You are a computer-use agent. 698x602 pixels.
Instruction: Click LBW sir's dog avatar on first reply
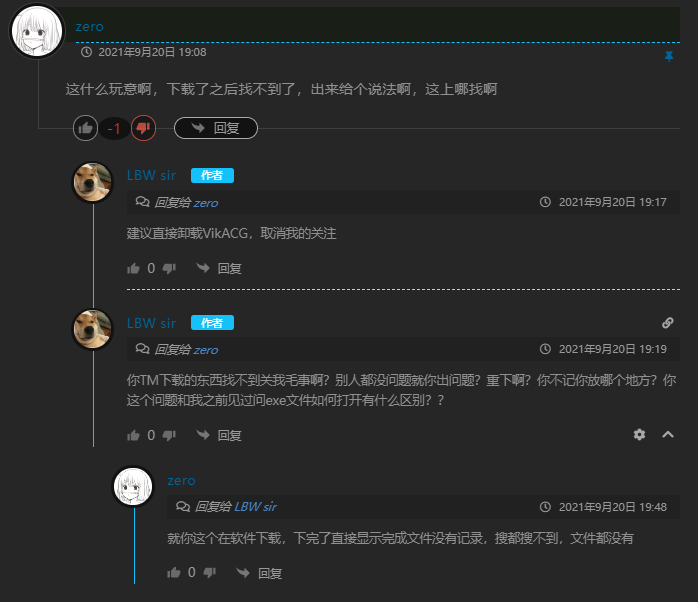[93, 182]
